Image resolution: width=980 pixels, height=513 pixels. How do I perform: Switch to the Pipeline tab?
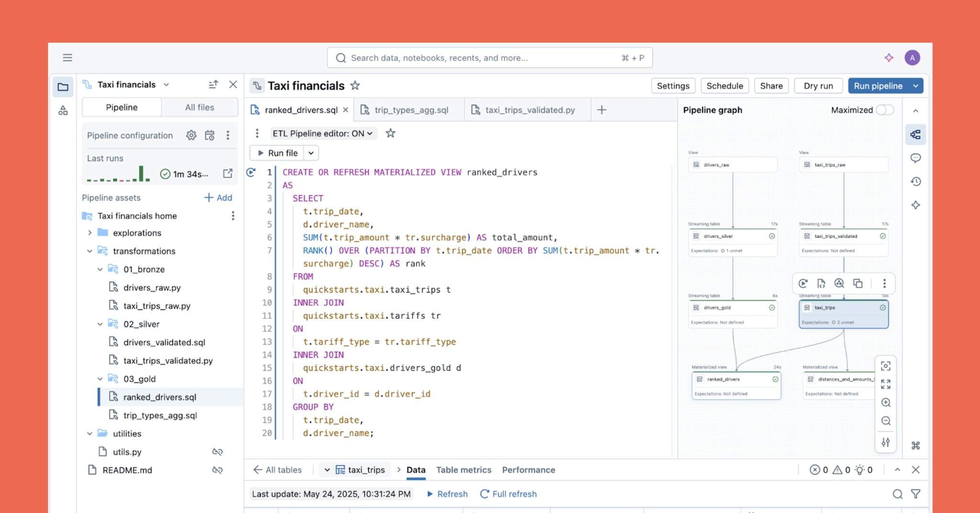122,107
